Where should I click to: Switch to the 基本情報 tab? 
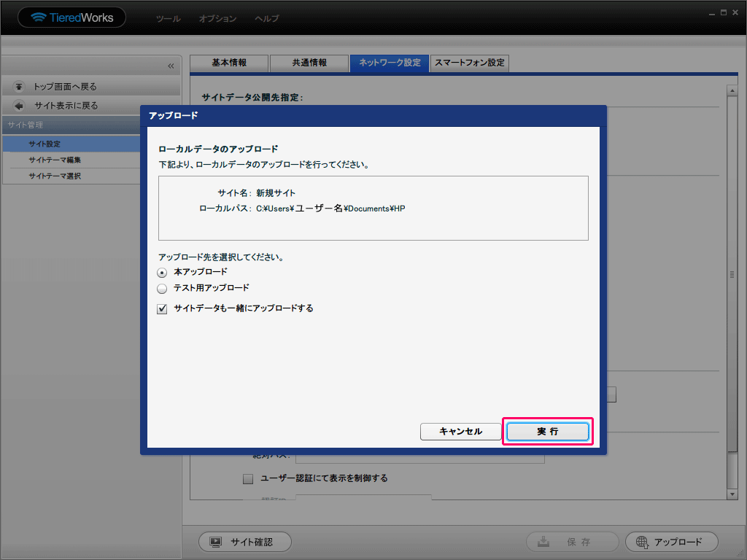click(x=229, y=63)
